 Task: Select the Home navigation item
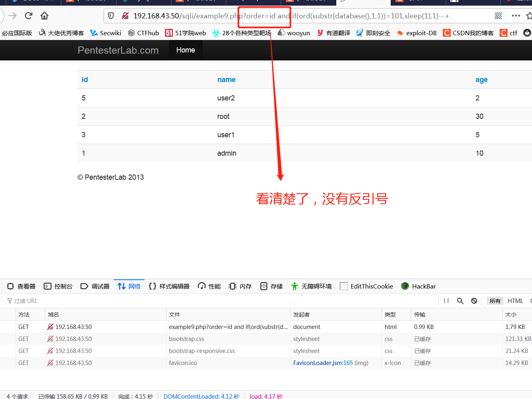click(186, 50)
